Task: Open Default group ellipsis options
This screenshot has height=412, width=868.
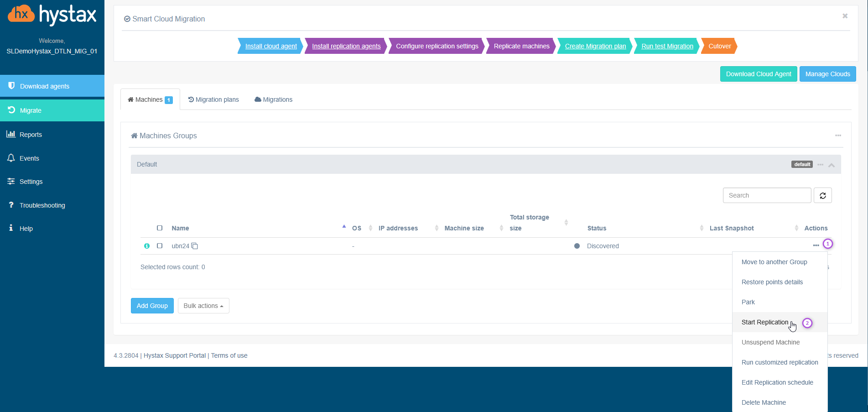Action: click(x=820, y=165)
